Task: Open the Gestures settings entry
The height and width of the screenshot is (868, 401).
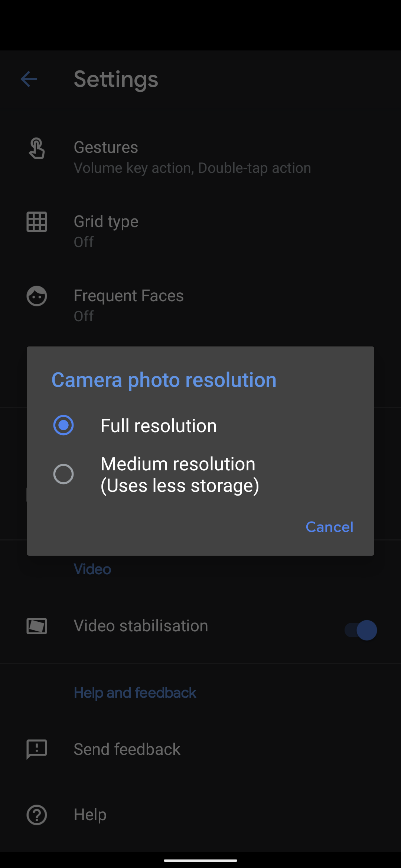Action: pyautogui.click(x=192, y=157)
